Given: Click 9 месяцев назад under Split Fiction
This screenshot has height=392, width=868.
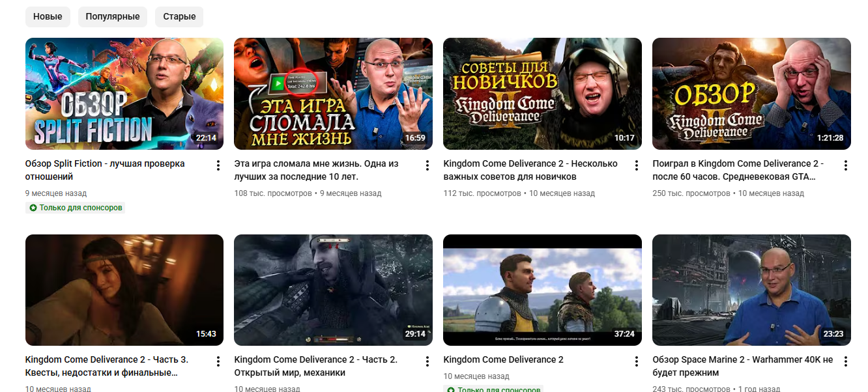Looking at the screenshot, I should coord(56,193).
